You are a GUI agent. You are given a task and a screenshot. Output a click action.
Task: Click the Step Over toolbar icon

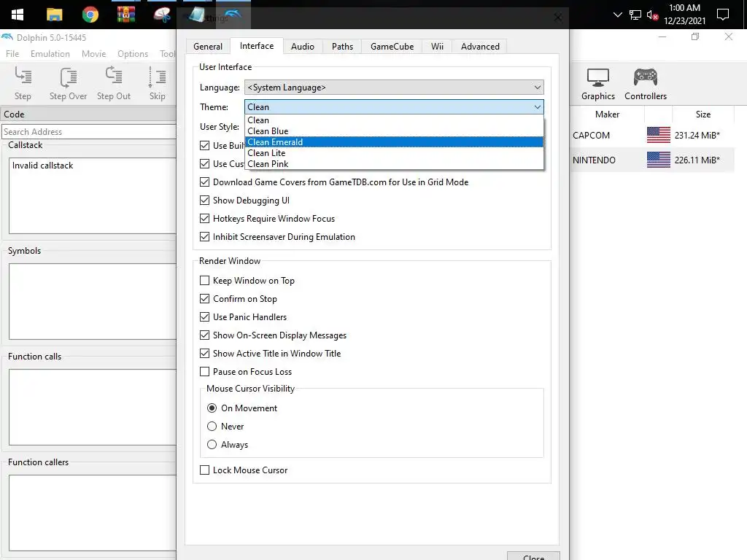pos(68,83)
